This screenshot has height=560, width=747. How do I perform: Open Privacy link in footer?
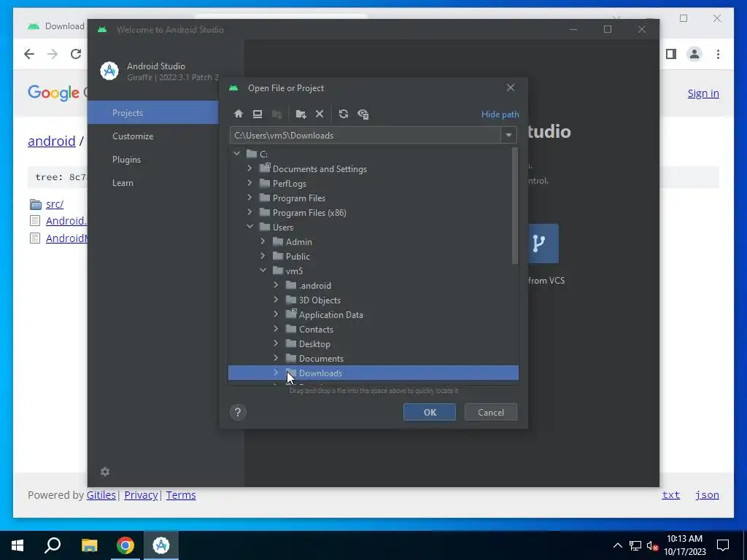point(141,495)
